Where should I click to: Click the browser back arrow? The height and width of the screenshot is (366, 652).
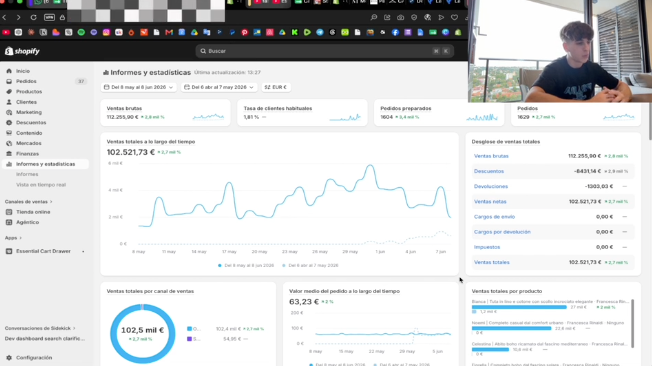pos(5,17)
